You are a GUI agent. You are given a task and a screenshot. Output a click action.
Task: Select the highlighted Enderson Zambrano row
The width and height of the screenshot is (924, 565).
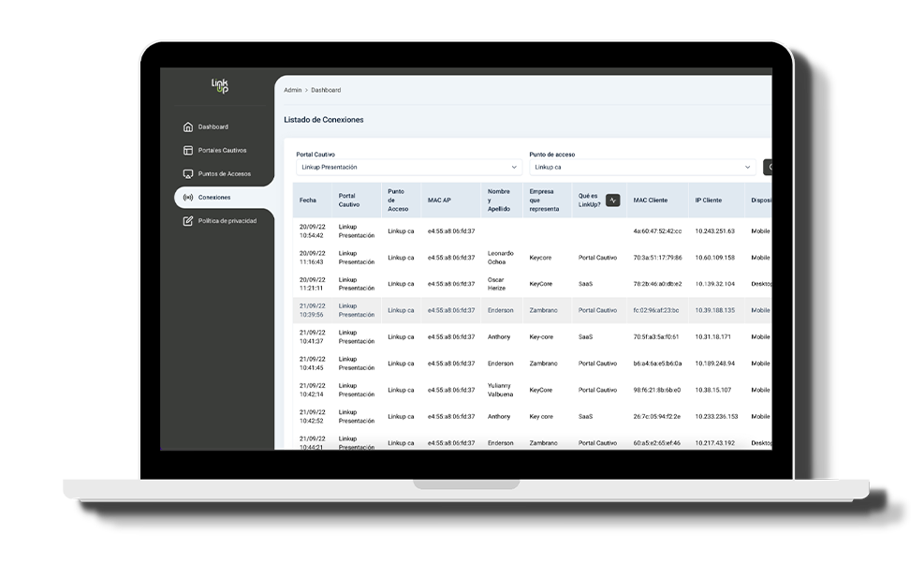click(524, 310)
